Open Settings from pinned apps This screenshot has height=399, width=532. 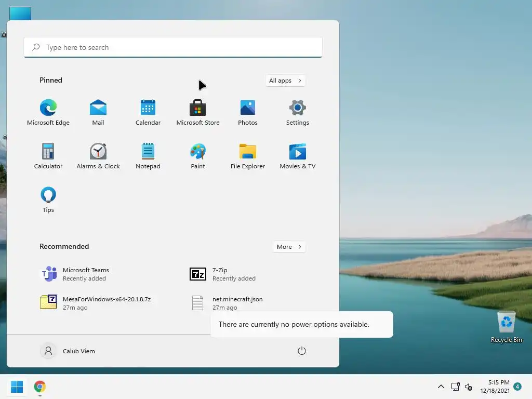298,112
